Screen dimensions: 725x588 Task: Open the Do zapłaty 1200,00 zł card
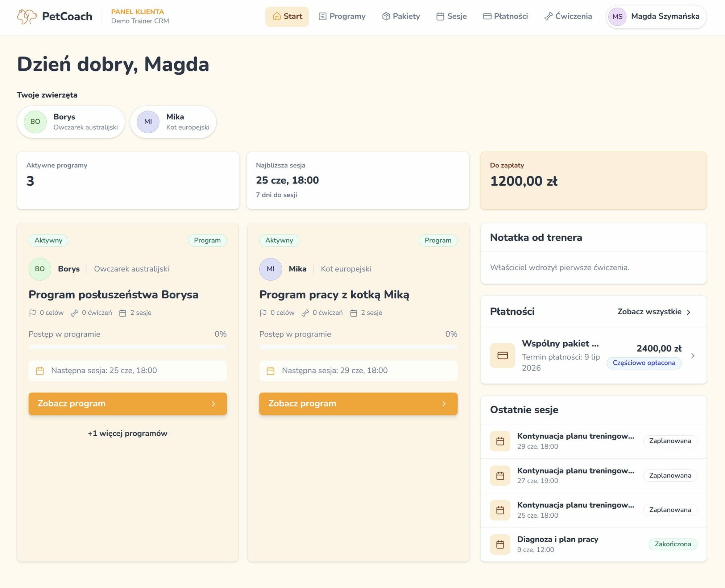coord(593,181)
